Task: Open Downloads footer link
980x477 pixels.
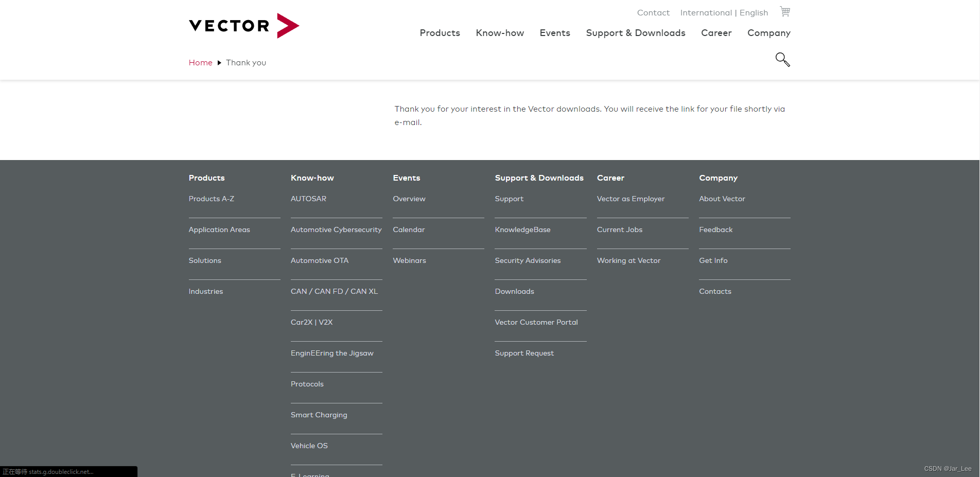Action: point(514,291)
